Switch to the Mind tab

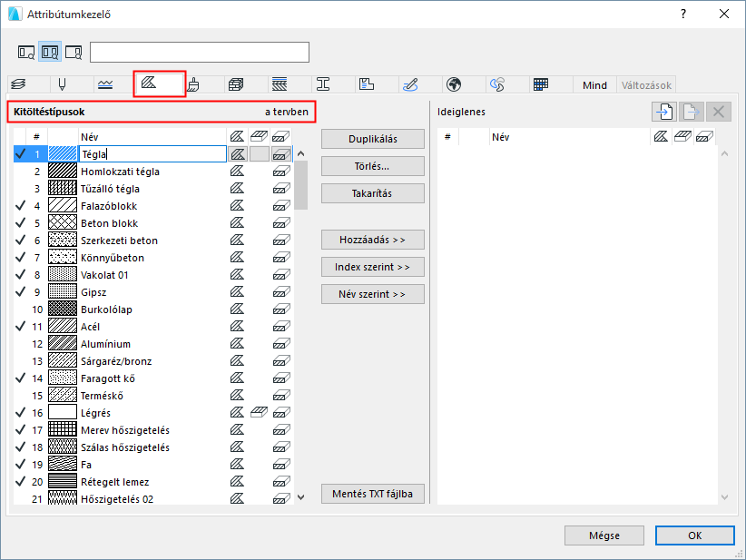(594, 85)
